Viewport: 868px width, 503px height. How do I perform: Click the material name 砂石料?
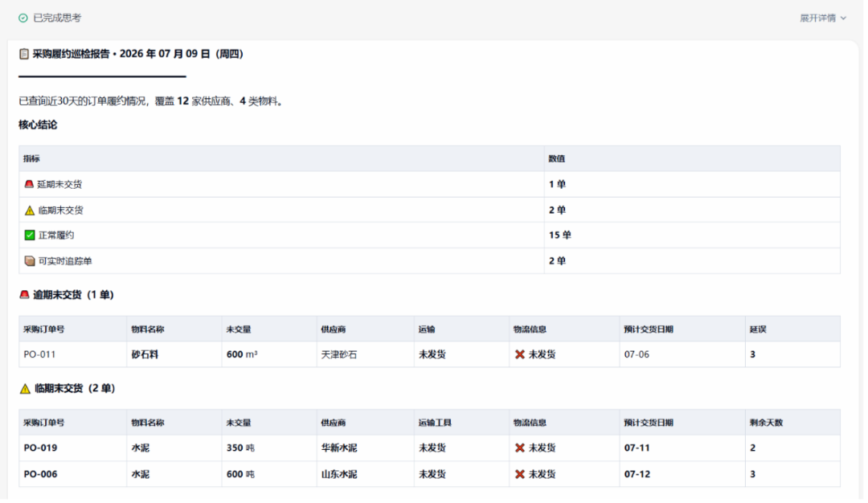(x=145, y=354)
